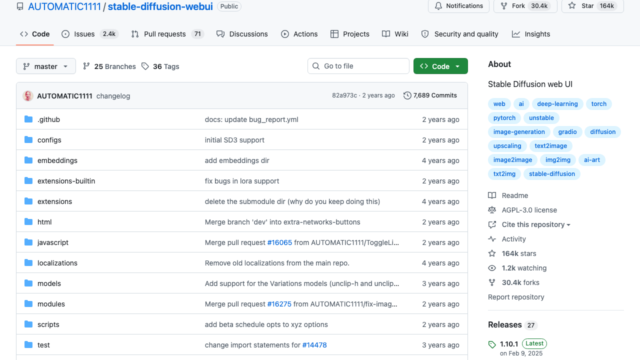Open the localizations folder icon
This screenshot has width=640, height=360.
point(28,262)
